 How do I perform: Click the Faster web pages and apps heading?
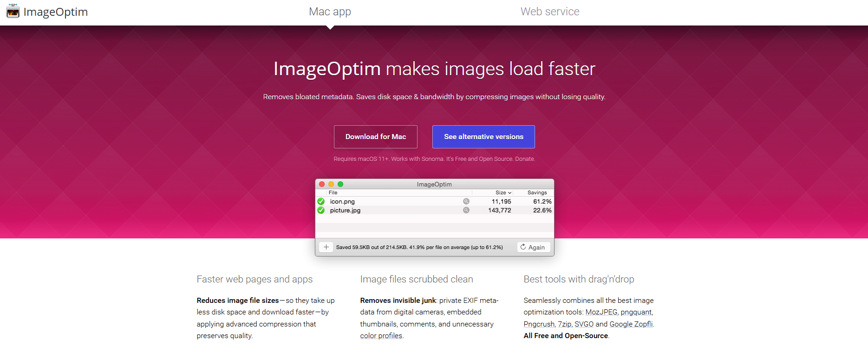255,279
